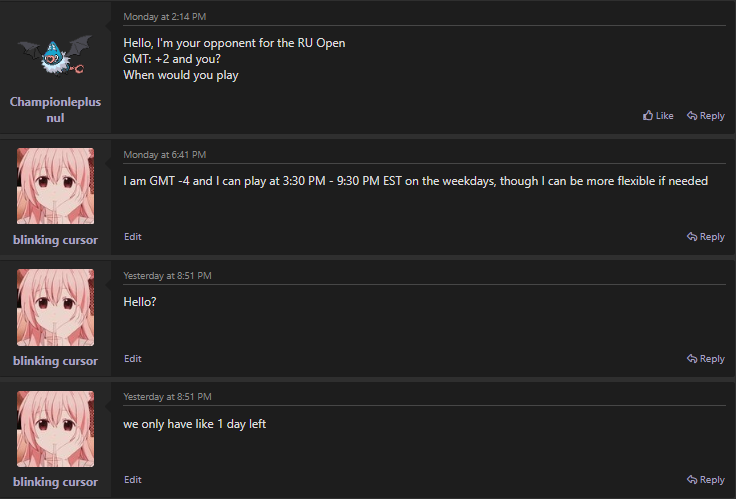Open the Championleplusnul username profile link
736x499 pixels.
(x=55, y=109)
